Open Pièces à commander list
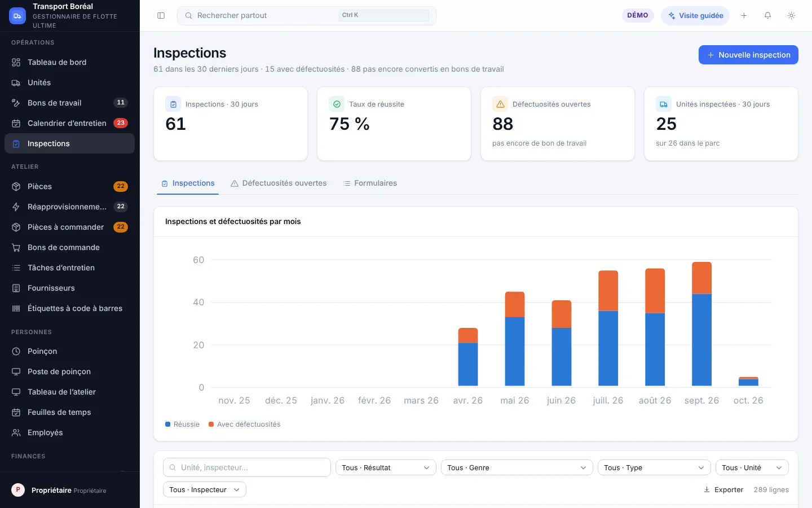 click(69, 227)
